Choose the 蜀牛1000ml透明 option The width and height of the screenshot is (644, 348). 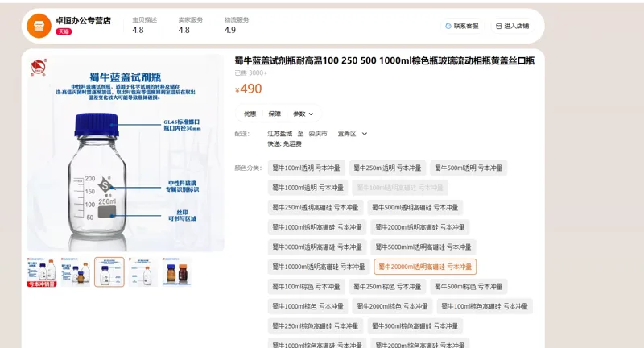coord(308,188)
